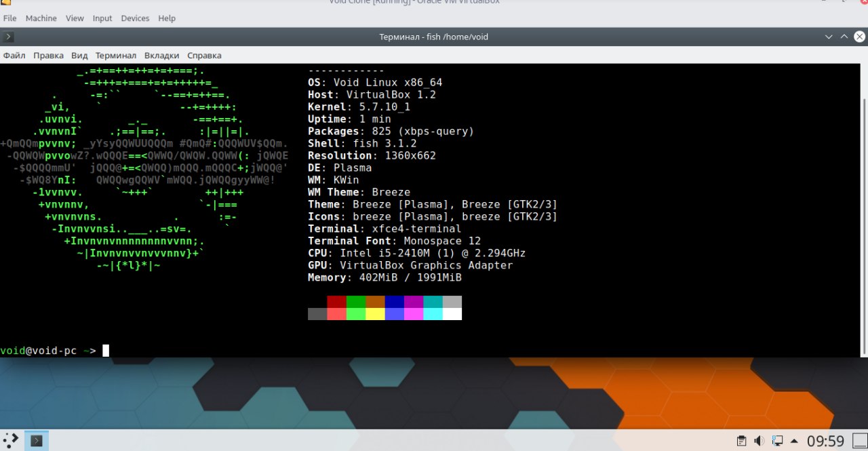Click the volume speaker tray icon
Image resolution: width=868 pixels, height=451 pixels.
tap(759, 441)
